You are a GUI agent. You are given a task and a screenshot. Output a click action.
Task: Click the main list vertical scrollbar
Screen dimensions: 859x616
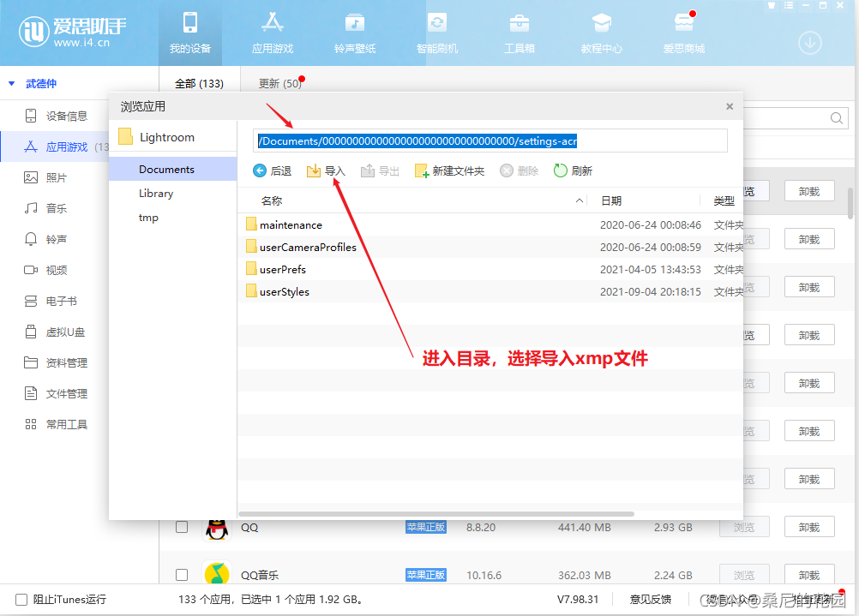(850, 203)
